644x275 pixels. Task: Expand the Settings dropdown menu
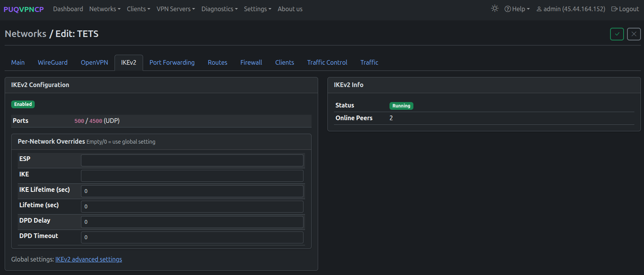[258, 9]
